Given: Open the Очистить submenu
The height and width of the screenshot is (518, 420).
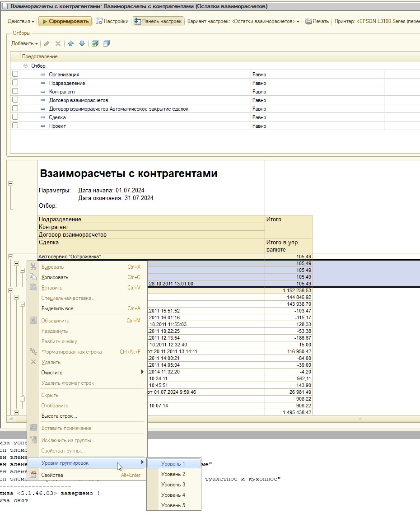Looking at the screenshot, I should point(87,372).
